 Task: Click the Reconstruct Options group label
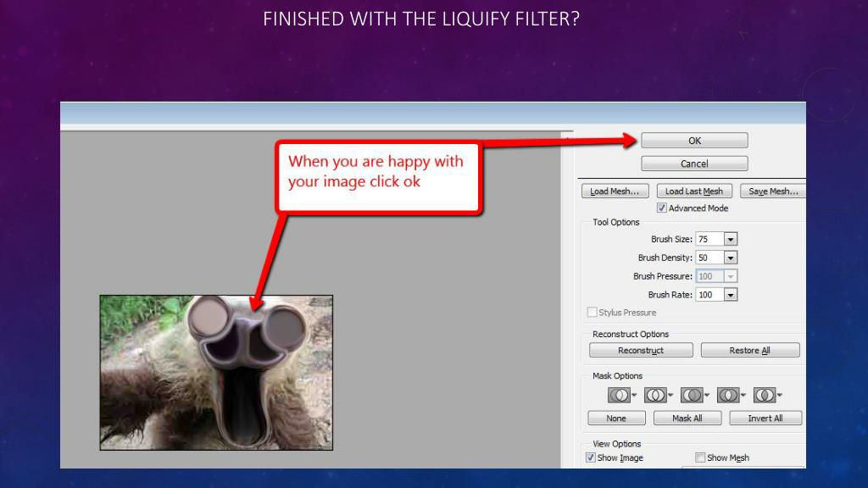(x=631, y=334)
